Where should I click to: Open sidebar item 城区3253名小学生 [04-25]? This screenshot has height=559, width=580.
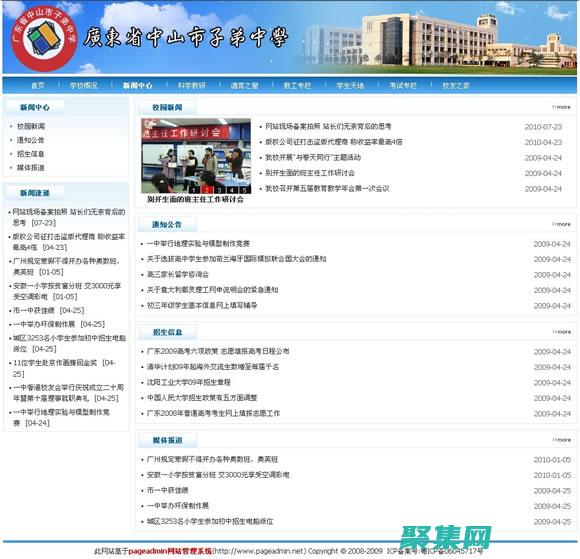[69, 343]
